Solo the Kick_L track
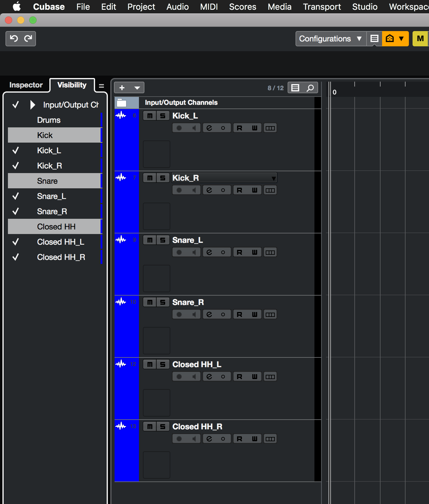429x504 pixels. tap(163, 116)
